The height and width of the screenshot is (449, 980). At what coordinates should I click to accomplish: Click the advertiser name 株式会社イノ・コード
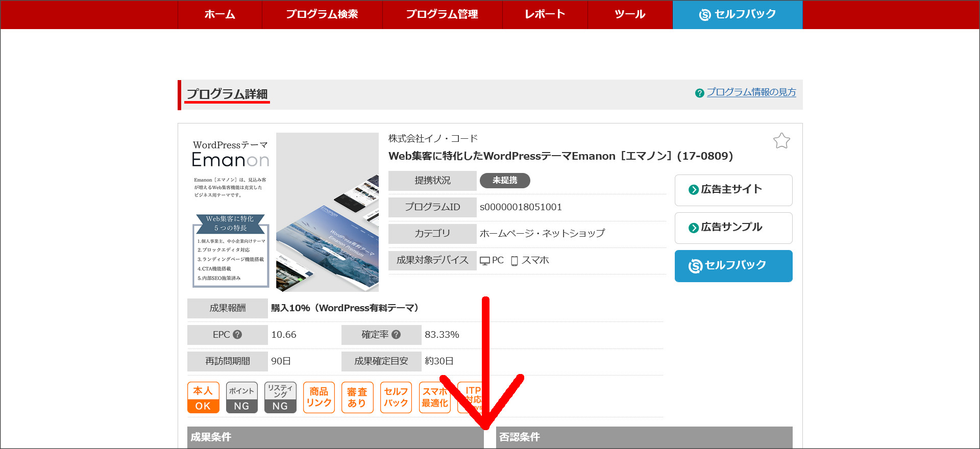[433, 139]
